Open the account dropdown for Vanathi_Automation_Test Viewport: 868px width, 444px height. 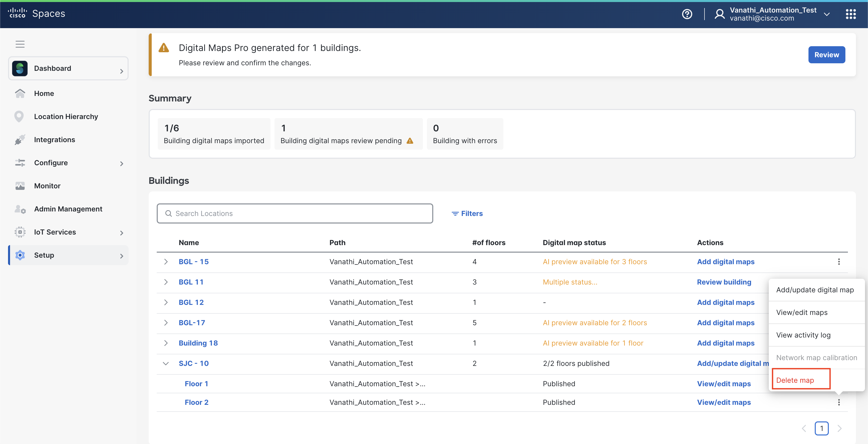[x=827, y=14]
